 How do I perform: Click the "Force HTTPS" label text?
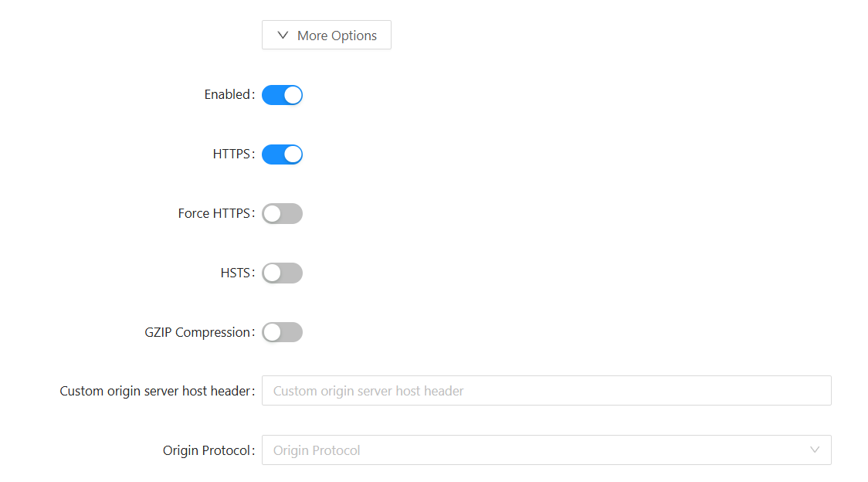tap(215, 214)
